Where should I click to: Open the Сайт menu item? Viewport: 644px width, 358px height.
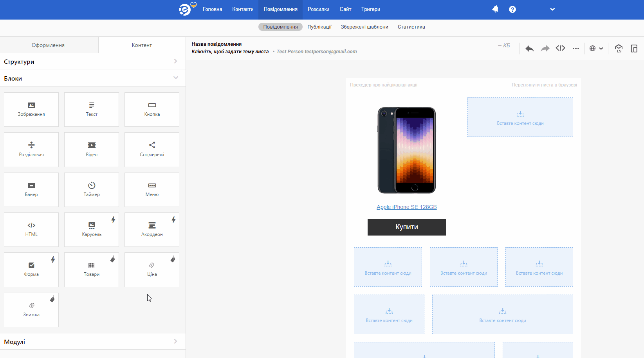pos(345,9)
